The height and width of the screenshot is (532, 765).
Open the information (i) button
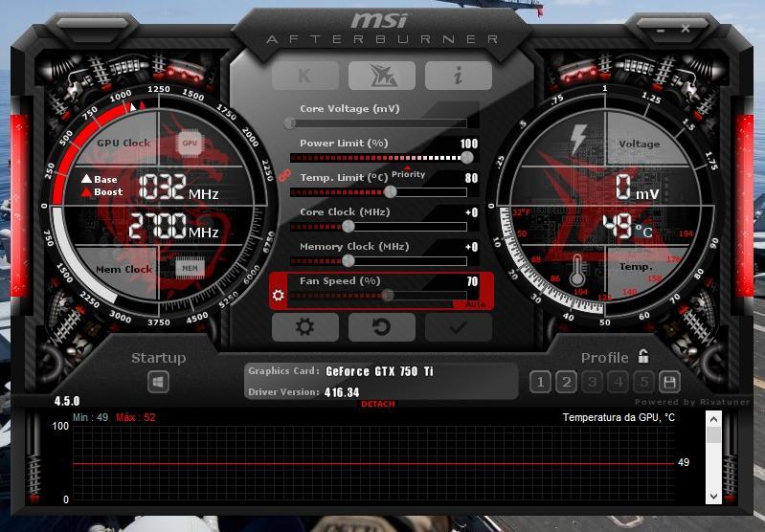click(458, 76)
